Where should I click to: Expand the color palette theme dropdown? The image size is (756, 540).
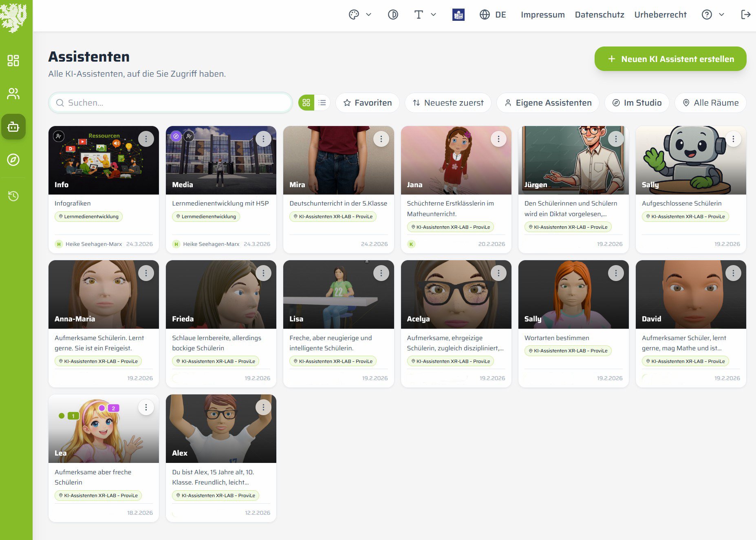pos(360,15)
